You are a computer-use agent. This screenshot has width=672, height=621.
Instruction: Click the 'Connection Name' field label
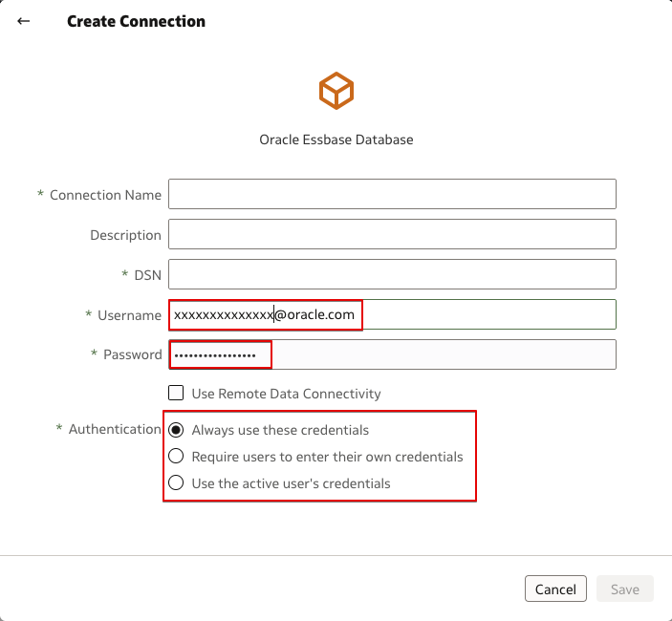click(x=105, y=195)
